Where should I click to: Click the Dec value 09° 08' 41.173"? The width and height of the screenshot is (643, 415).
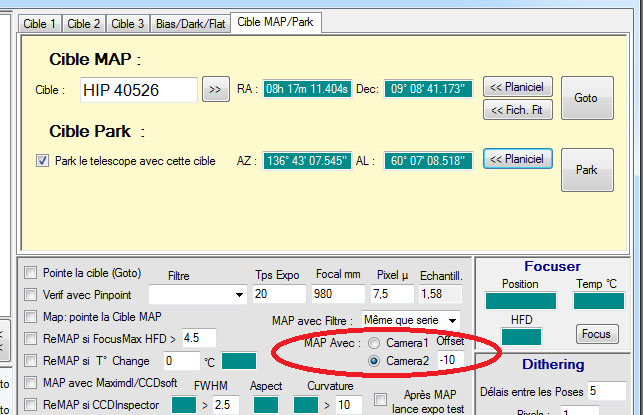(x=428, y=89)
